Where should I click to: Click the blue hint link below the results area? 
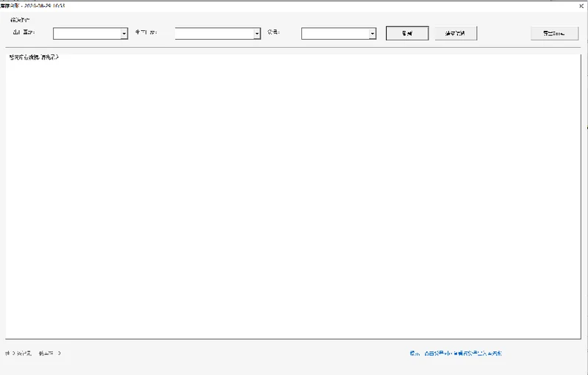456,353
